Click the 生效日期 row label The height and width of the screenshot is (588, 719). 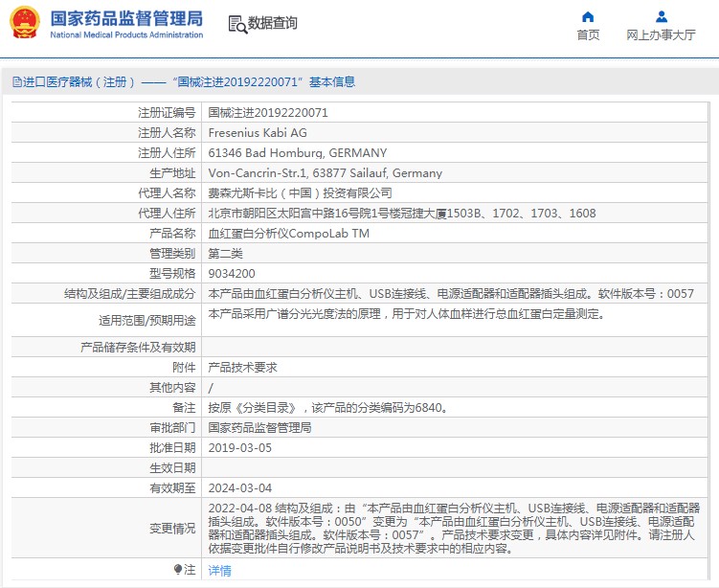pyautogui.click(x=172, y=468)
